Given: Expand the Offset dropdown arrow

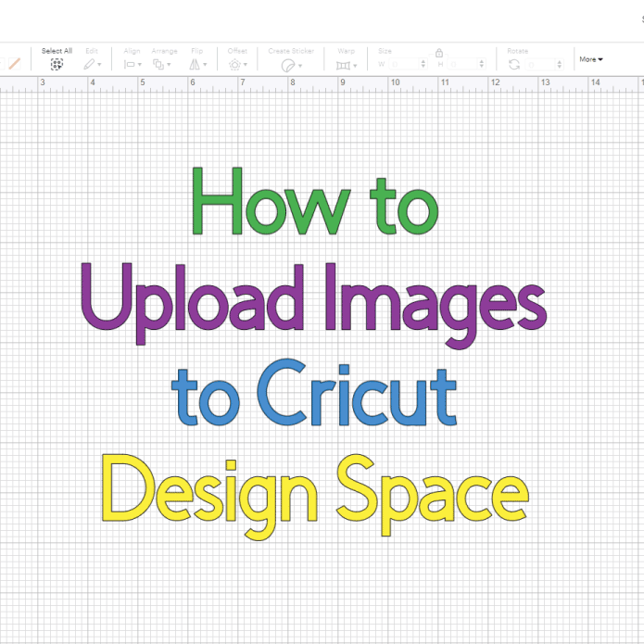Looking at the screenshot, I should [x=246, y=65].
